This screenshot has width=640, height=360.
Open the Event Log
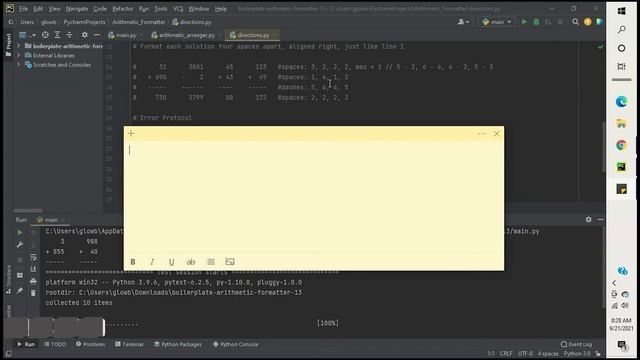click(x=576, y=344)
